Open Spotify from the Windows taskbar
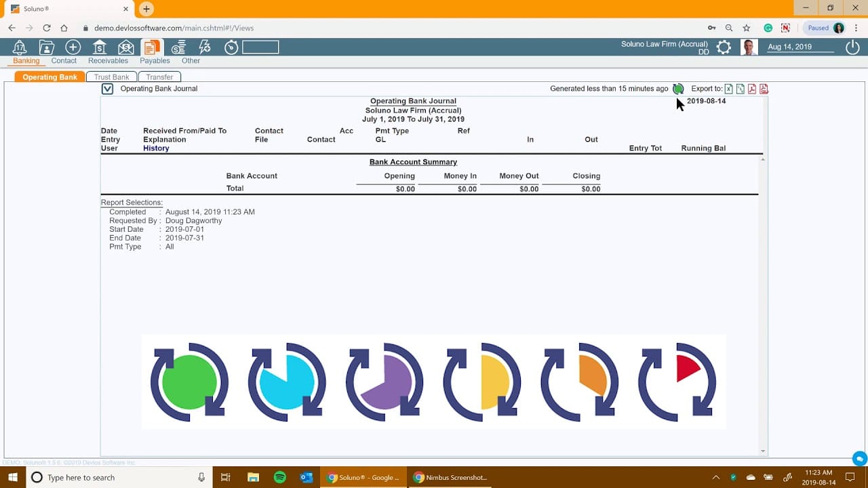868x488 pixels. coord(279,477)
